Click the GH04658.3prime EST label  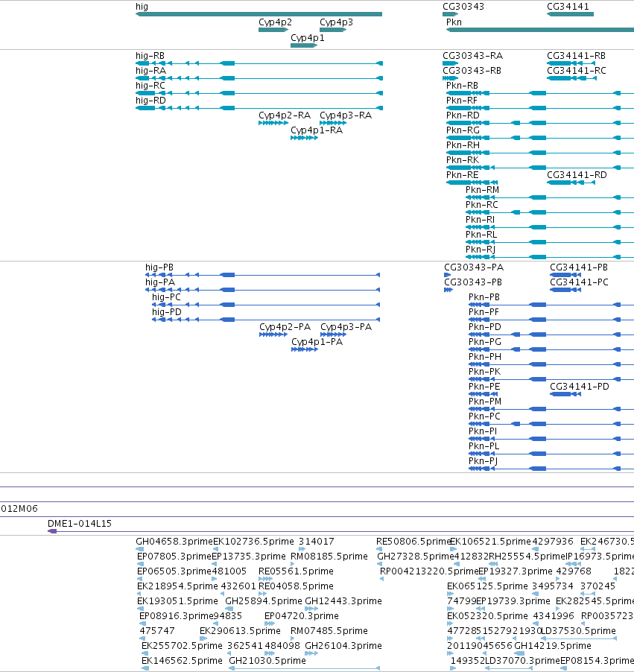174,542
